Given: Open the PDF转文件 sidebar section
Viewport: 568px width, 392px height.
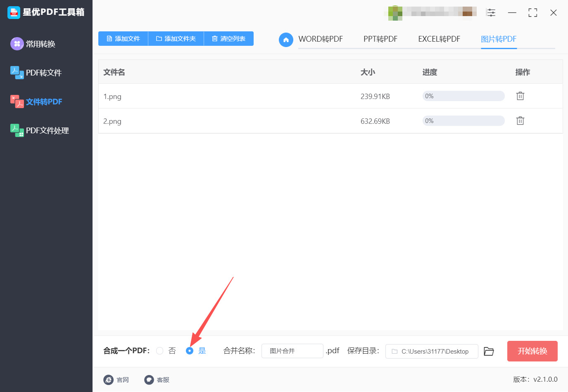Looking at the screenshot, I should 36,73.
